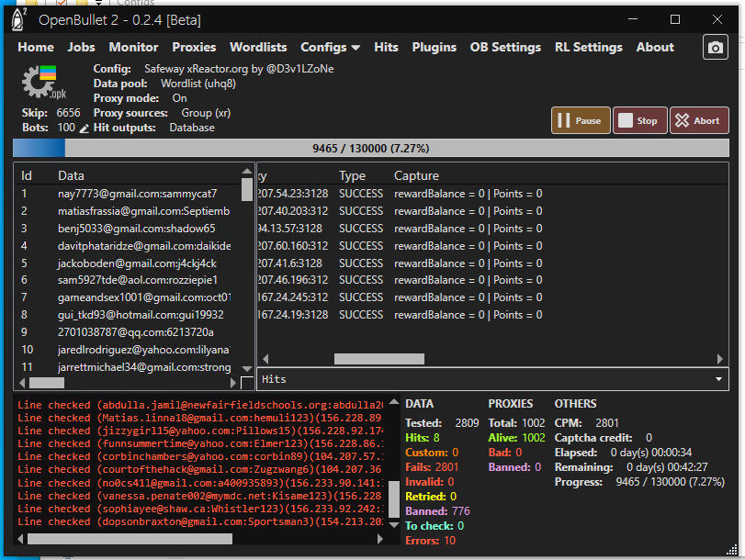The width and height of the screenshot is (745, 560).
Task: Stop the running job
Action: (x=639, y=120)
